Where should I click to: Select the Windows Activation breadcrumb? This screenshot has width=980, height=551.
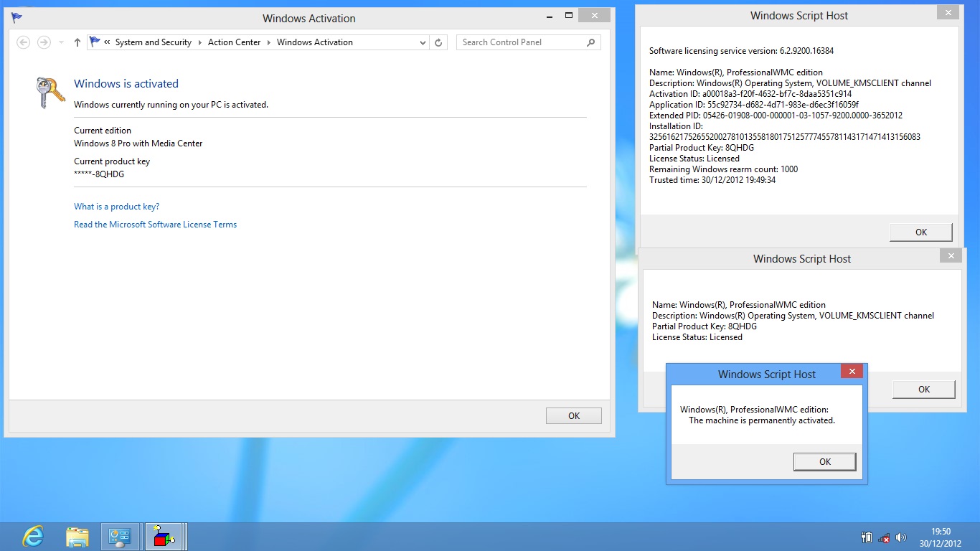coord(315,42)
